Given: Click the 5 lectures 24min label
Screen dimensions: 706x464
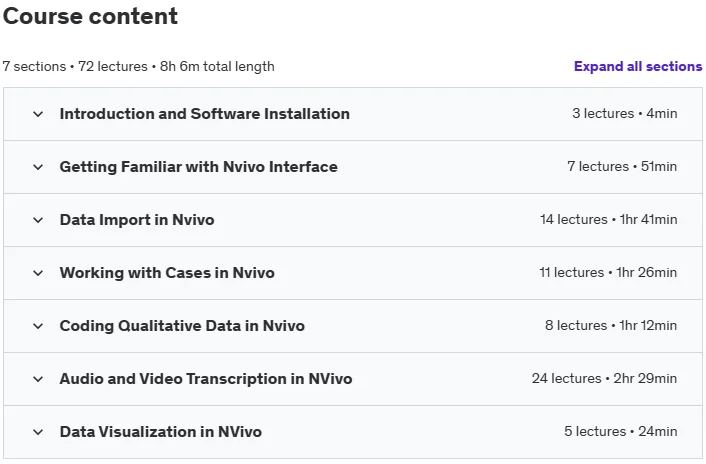Looking at the screenshot, I should pos(620,432).
